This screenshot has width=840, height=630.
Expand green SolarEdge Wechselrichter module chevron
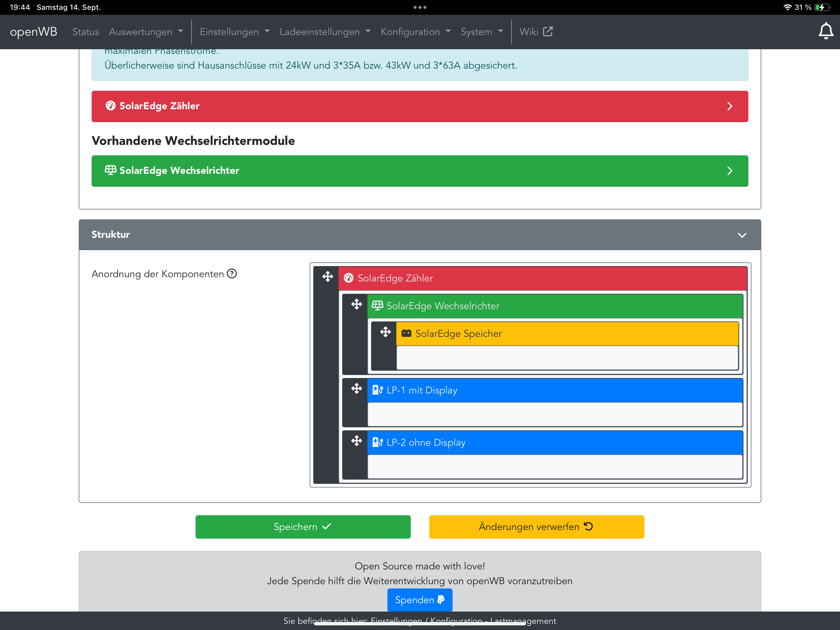pyautogui.click(x=729, y=171)
